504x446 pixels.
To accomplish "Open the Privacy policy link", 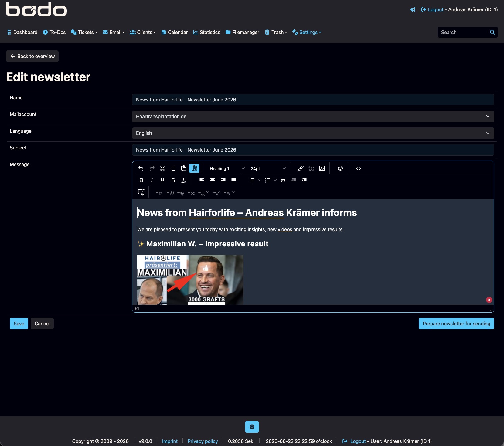I will point(203,441).
